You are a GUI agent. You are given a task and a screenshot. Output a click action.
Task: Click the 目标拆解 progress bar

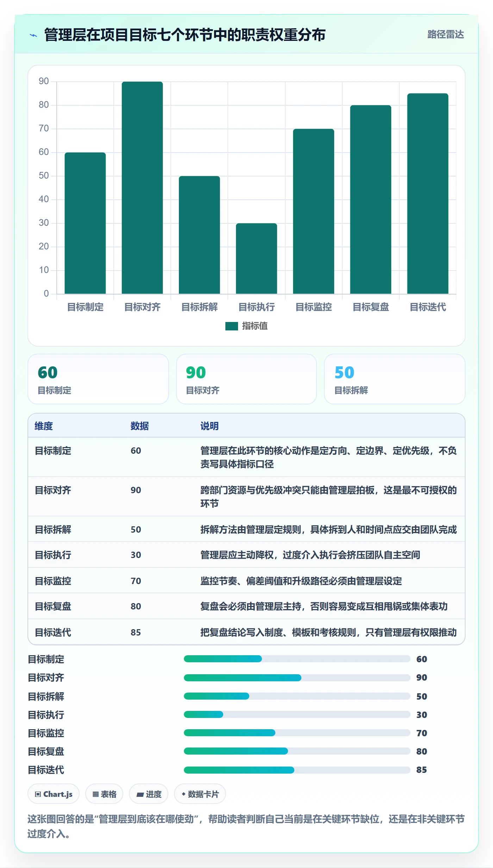coord(297,696)
